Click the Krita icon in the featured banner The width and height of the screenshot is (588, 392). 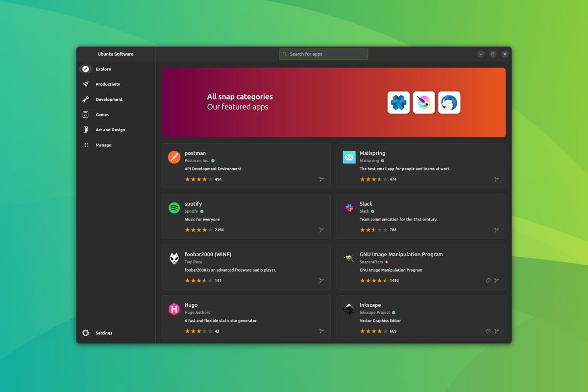point(423,102)
